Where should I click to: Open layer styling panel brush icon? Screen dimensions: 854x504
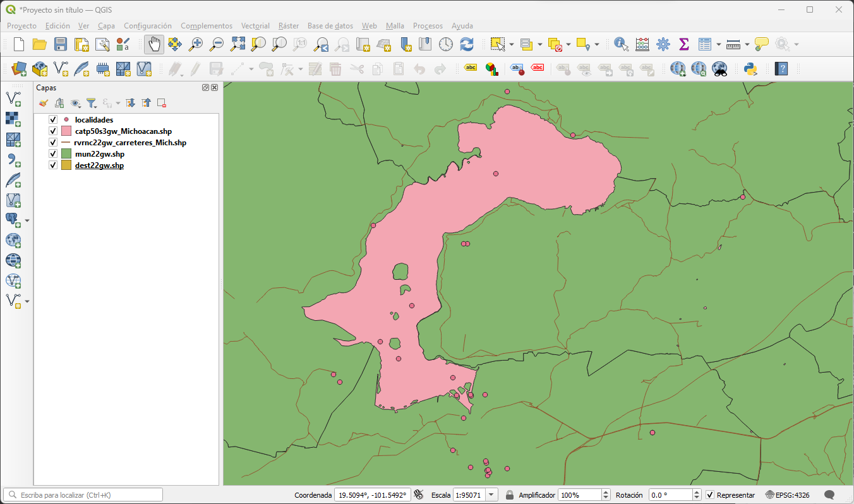coord(43,103)
